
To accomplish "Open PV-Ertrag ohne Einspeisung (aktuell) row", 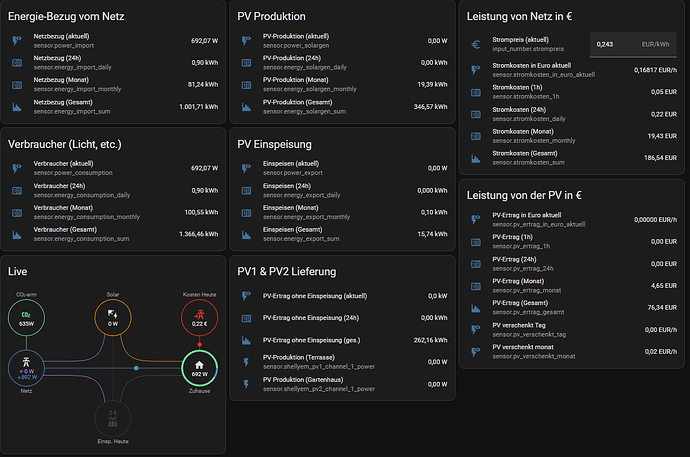I will point(344,296).
